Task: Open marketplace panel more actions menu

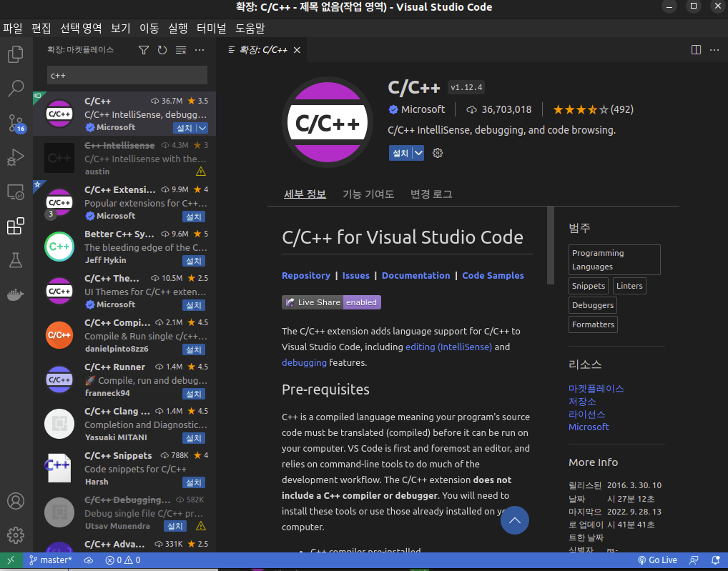Action: click(200, 50)
